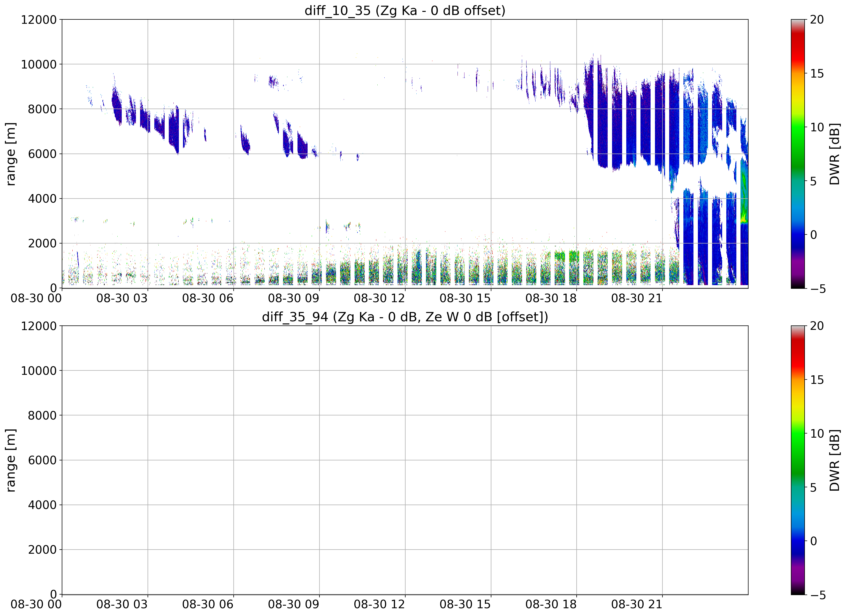Click the 10000 tick label on the bottom plot
The height and width of the screenshot is (616, 847).
(x=39, y=371)
